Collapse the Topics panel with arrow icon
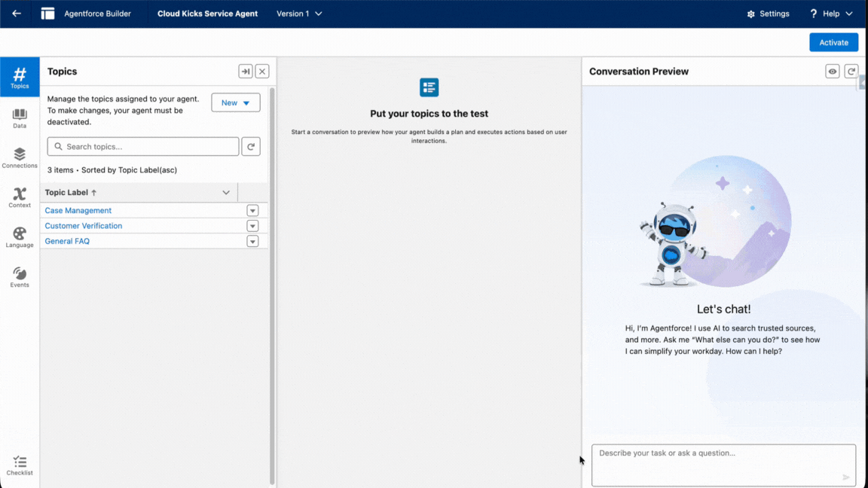 tap(246, 72)
